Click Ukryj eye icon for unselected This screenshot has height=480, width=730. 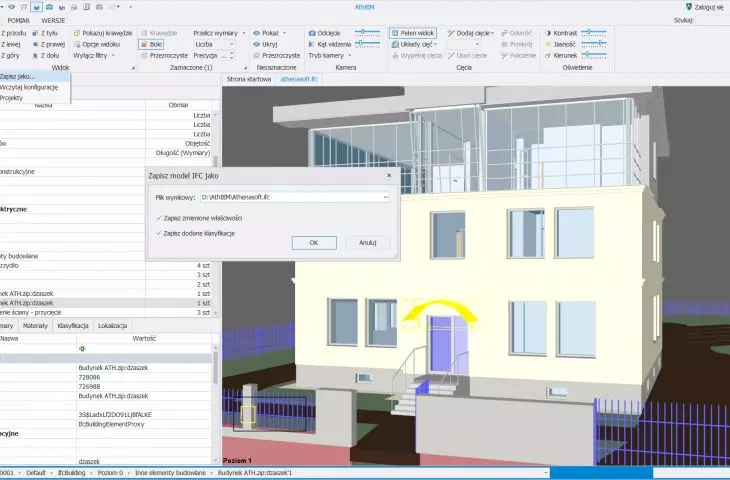point(257,44)
